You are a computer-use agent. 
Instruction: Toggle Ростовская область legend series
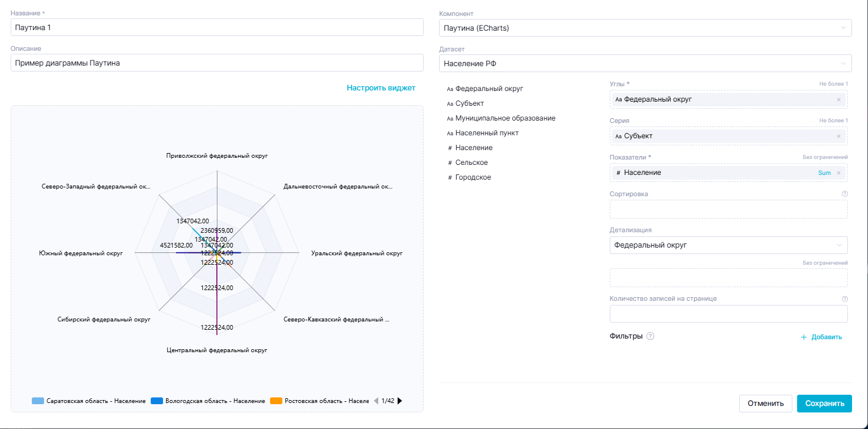(x=319, y=401)
